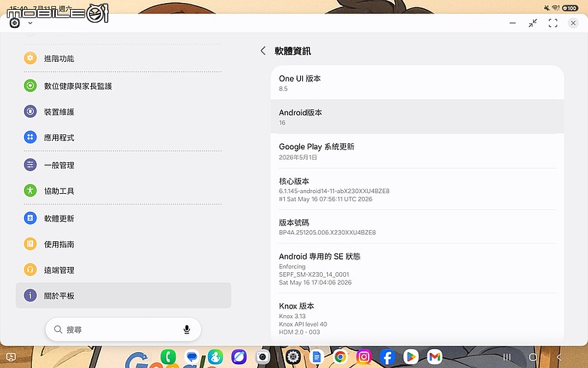Tap the voice search microphone
This screenshot has height=368, width=588.
[x=187, y=330]
